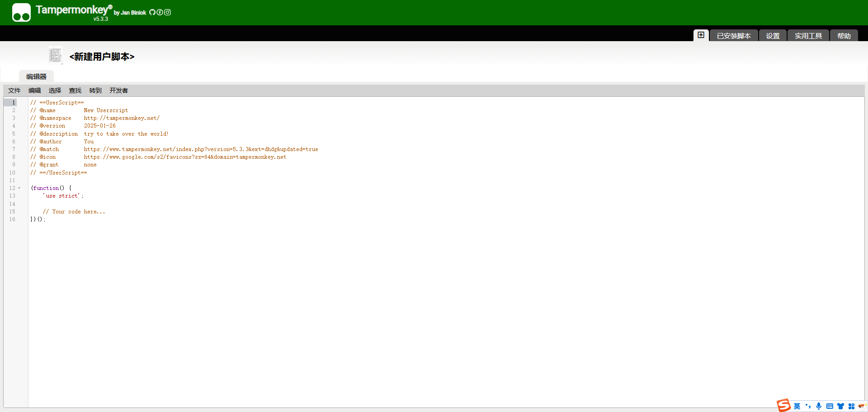Click the version value '2025-01-26'
This screenshot has height=412, width=868.
click(99, 126)
